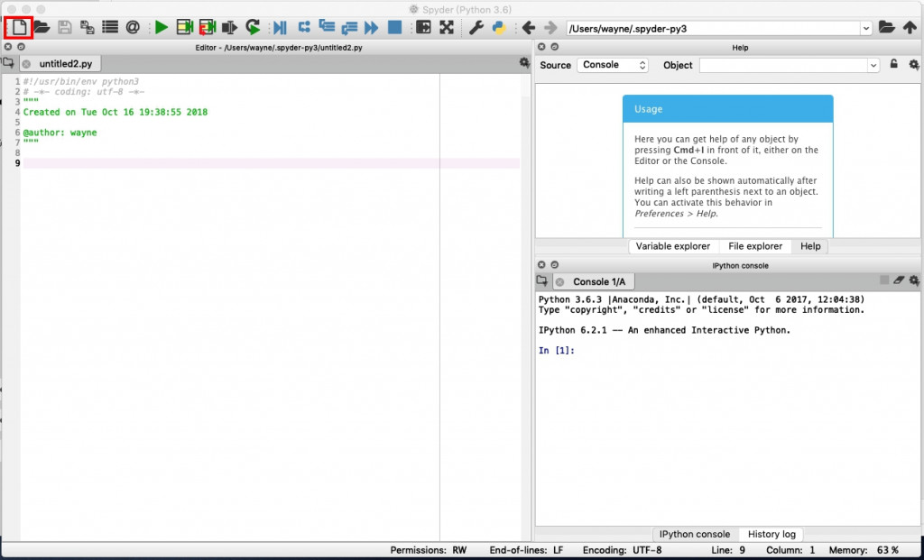The width and height of the screenshot is (924, 560).
Task: Step into function in debugger
Action: (327, 26)
